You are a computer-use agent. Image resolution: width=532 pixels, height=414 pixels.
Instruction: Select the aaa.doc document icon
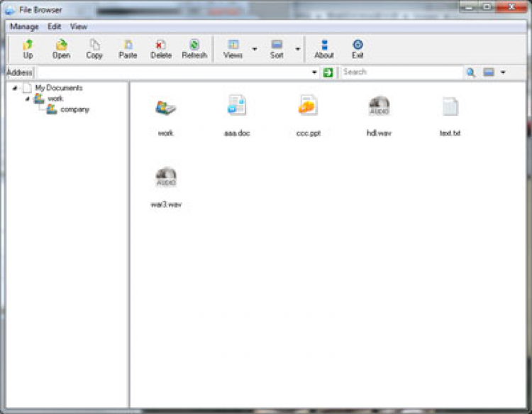click(237, 105)
